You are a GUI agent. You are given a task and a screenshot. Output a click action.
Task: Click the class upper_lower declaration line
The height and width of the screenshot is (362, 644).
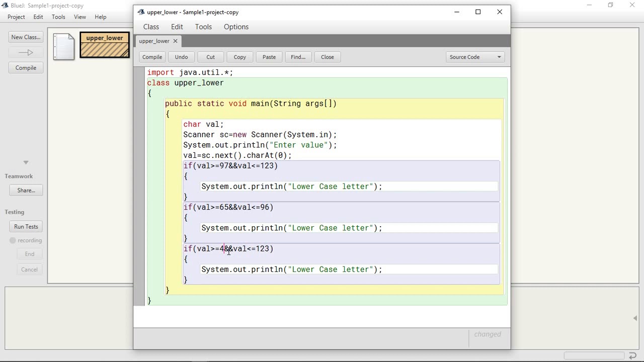tap(185, 83)
